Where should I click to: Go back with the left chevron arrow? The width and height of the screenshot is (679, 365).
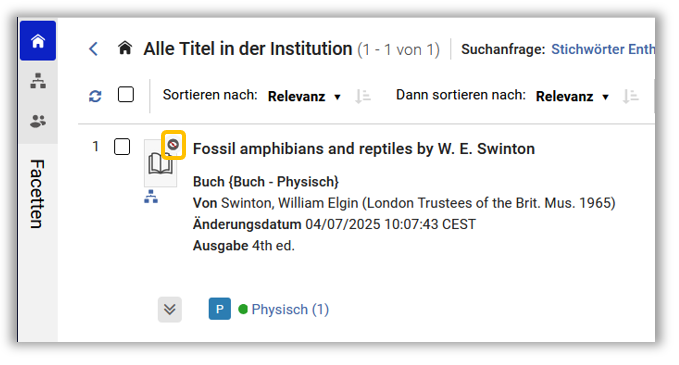point(94,48)
